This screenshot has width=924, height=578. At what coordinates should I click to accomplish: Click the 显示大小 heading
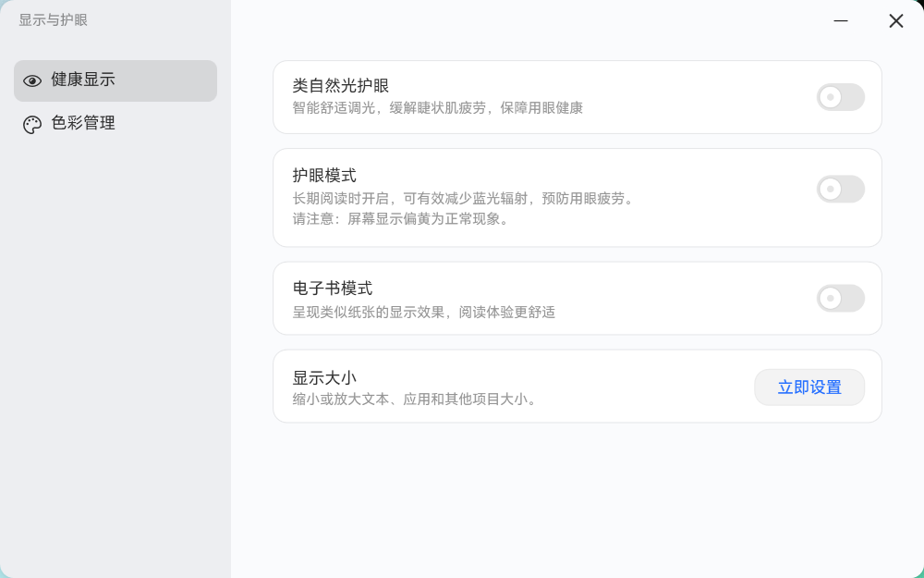324,377
